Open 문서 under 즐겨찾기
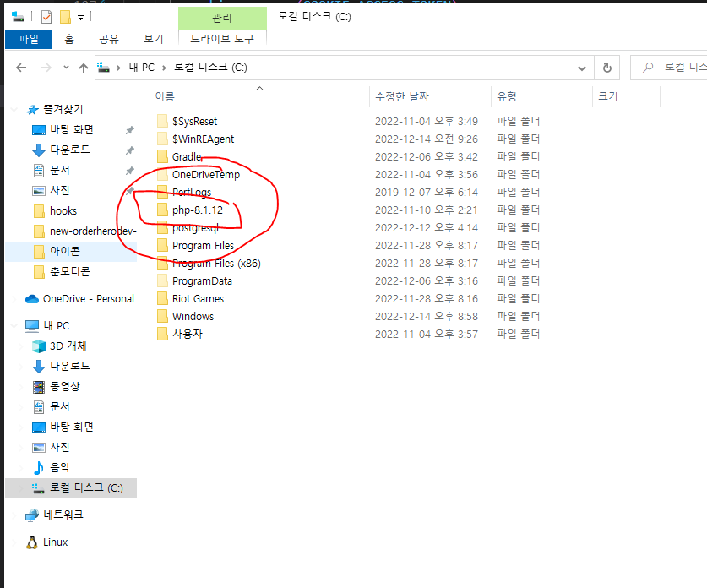 click(x=59, y=170)
